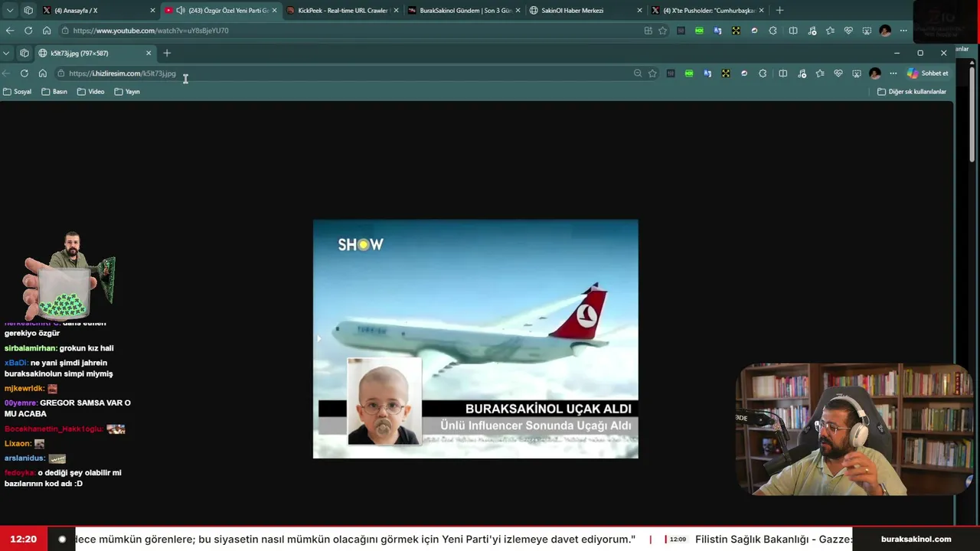Open split screen in the YouTube window
This screenshot has height=551, width=980.
[793, 31]
